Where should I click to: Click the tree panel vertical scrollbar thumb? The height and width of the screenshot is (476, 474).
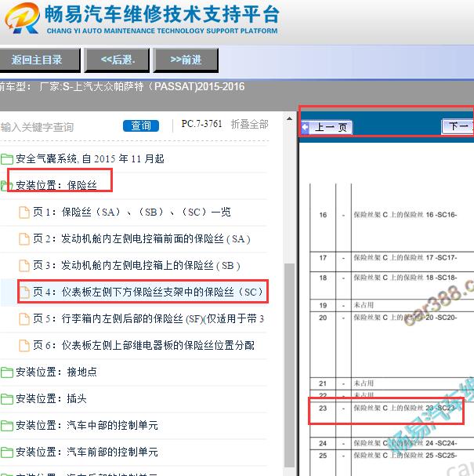coord(290,365)
